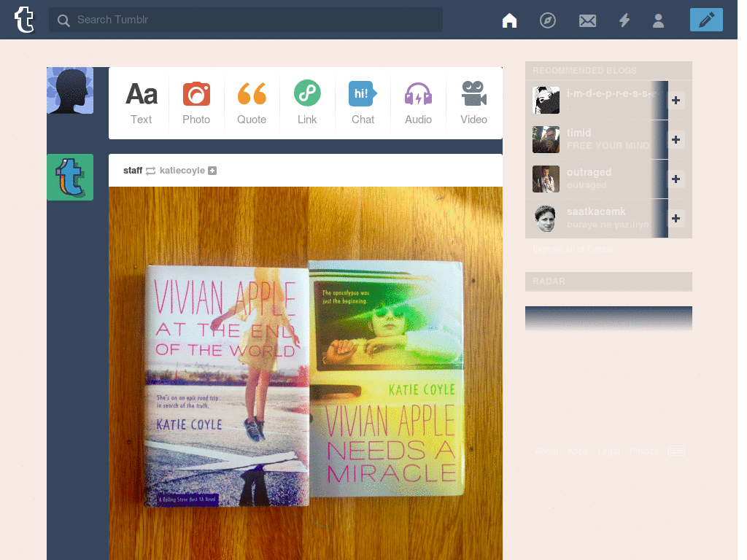The image size is (747, 560).
Task: Go to the Home dashboard icon
Action: pyautogui.click(x=509, y=20)
